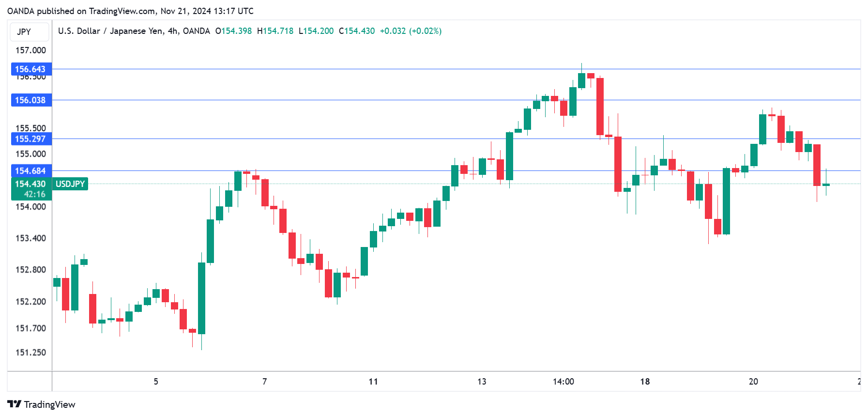The height and width of the screenshot is (417, 868).
Task: Click the OANDA published on TradingView.com header
Action: [x=130, y=11]
